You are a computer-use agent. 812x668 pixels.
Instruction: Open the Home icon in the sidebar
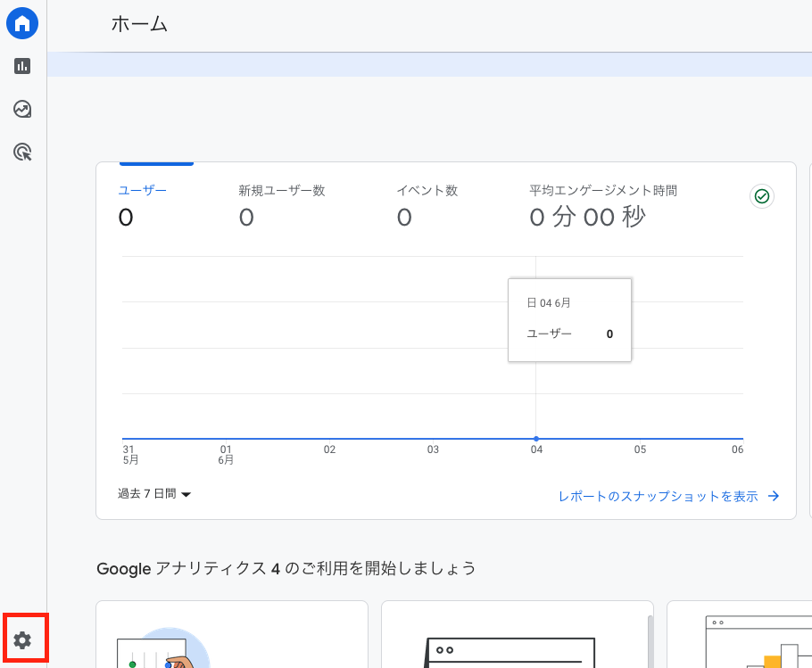pyautogui.click(x=22, y=23)
